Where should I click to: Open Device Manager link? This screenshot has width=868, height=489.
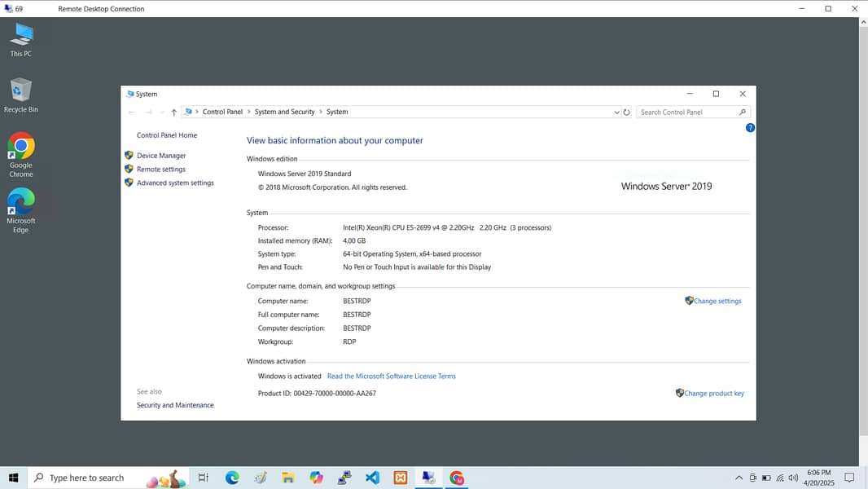[x=161, y=156]
